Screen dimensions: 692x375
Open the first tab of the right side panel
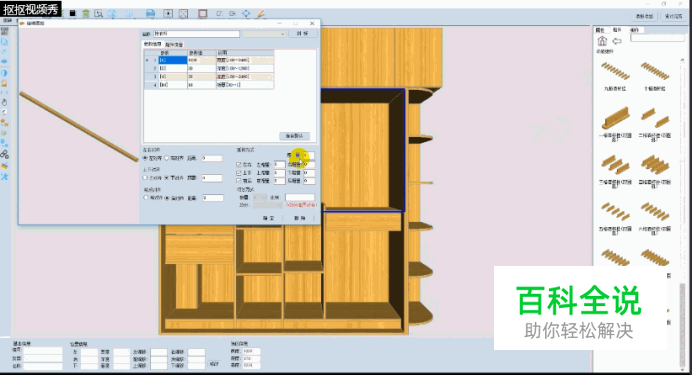click(600, 30)
